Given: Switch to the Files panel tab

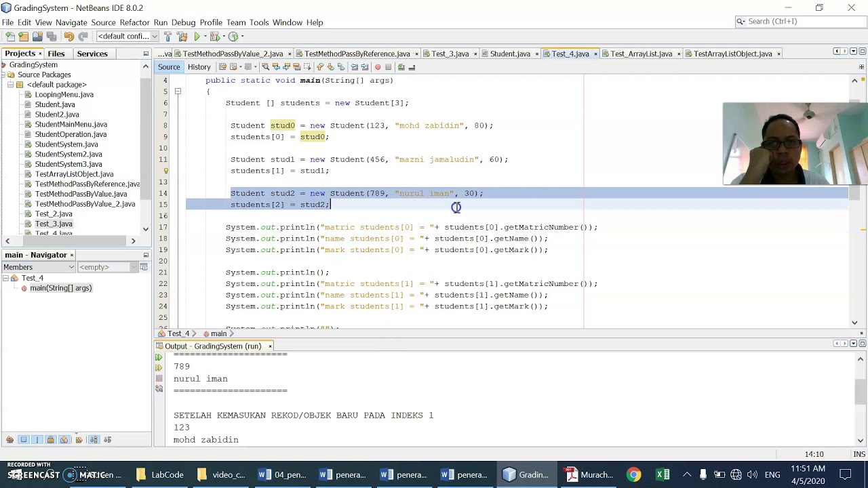Looking at the screenshot, I should [56, 54].
